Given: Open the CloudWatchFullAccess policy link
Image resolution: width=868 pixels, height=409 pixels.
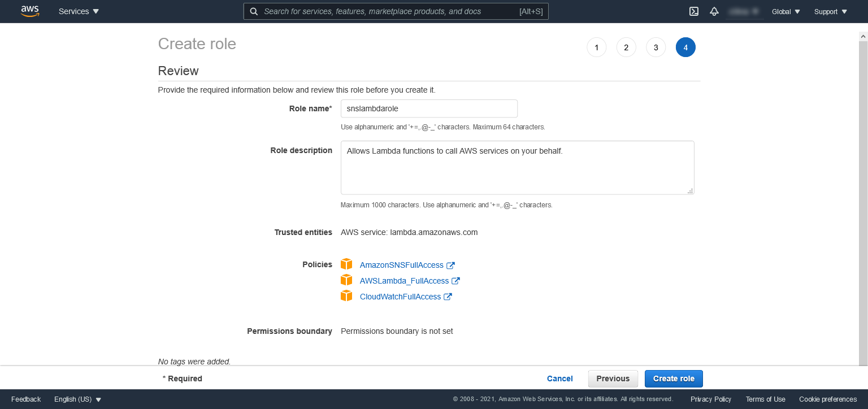Looking at the screenshot, I should [x=400, y=297].
